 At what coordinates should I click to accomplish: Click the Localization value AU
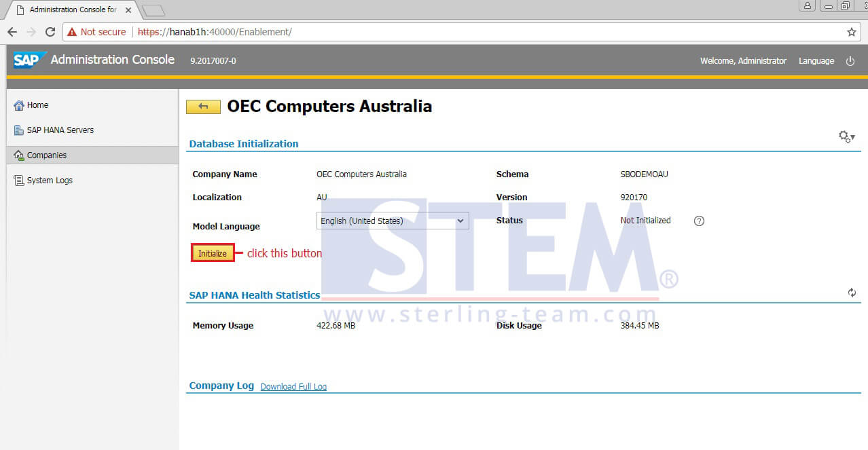point(321,198)
